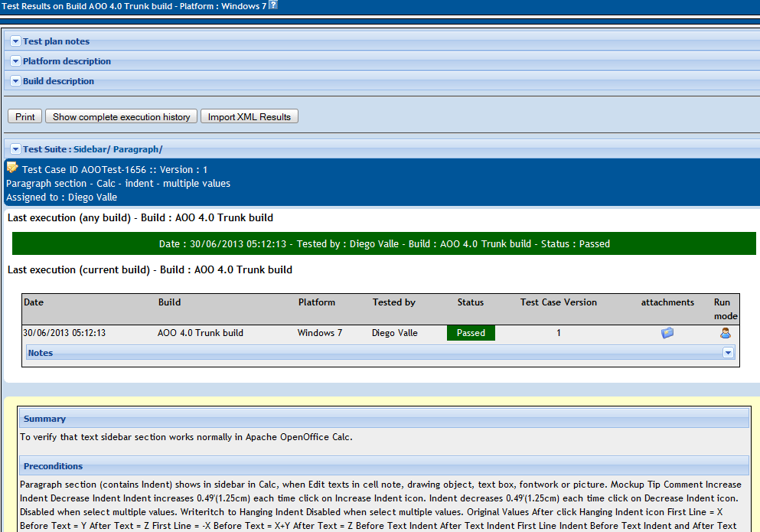The height and width of the screenshot is (532, 760).
Task: Click the Status column header
Action: click(471, 302)
